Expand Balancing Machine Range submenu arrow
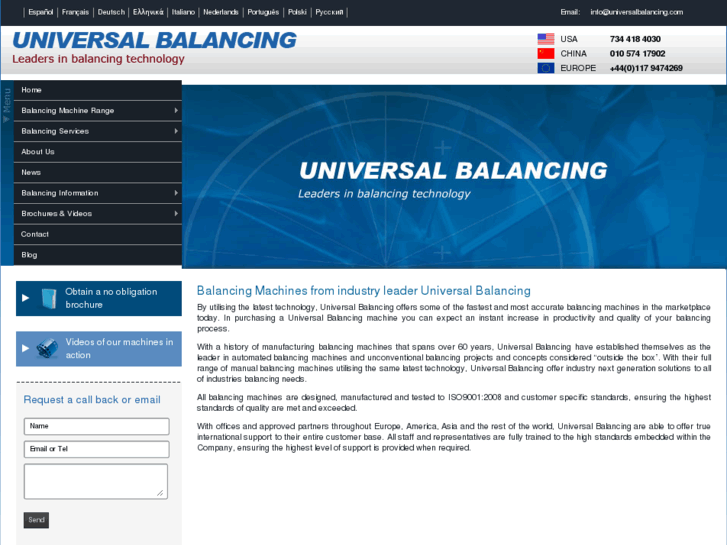 click(x=176, y=110)
